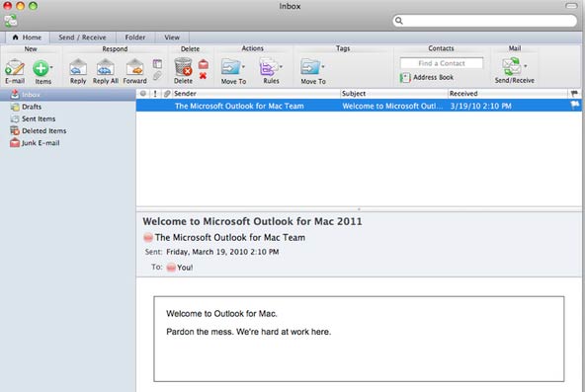Open the New Items dropdown arrow
Screen dimensions: 585x392
pyautogui.click(x=51, y=67)
